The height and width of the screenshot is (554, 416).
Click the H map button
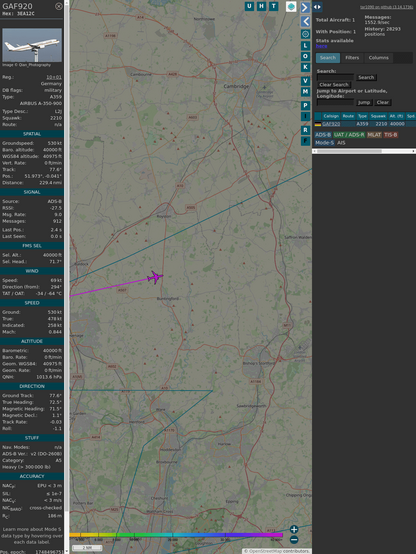[261, 6]
